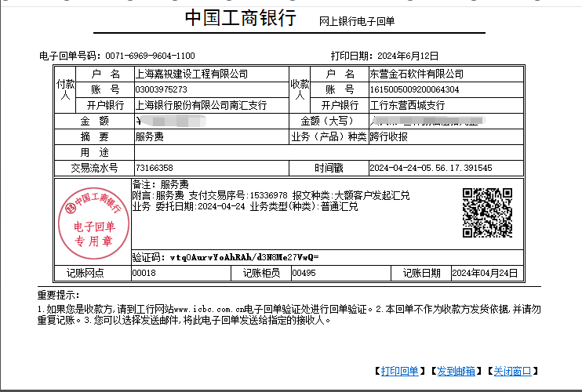Click 业务（产品）种类 label cell
582x392 pixels.
pos(329,137)
